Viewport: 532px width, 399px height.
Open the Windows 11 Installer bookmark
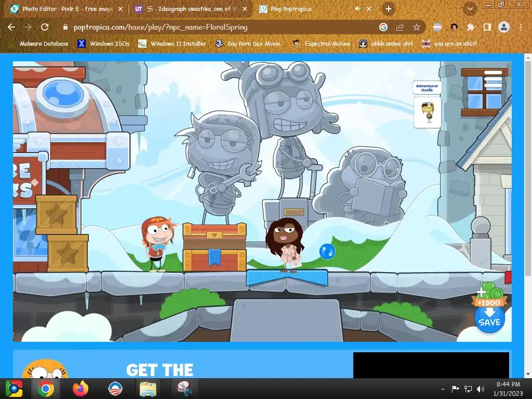point(172,44)
